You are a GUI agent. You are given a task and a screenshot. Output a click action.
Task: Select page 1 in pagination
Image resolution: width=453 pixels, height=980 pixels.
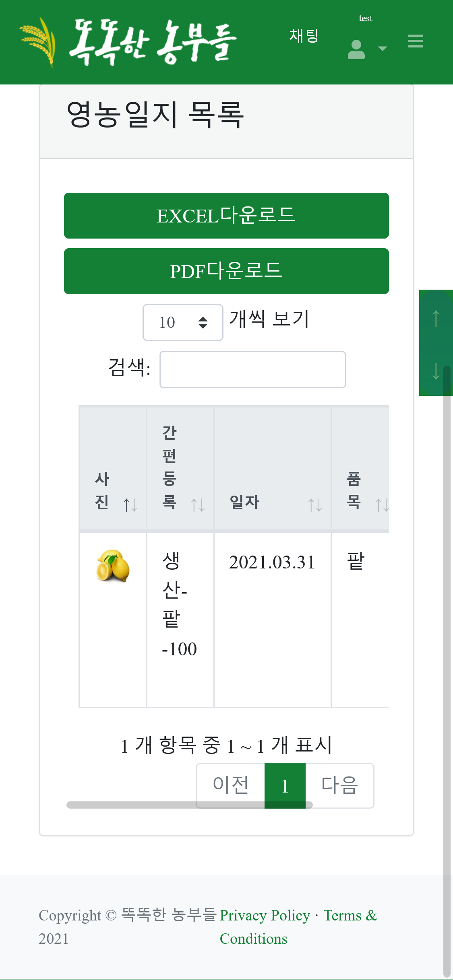(x=285, y=786)
